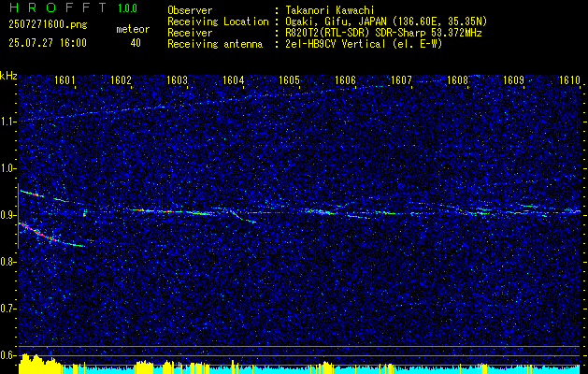Click the gray vertical detection range bar

(18, 216)
